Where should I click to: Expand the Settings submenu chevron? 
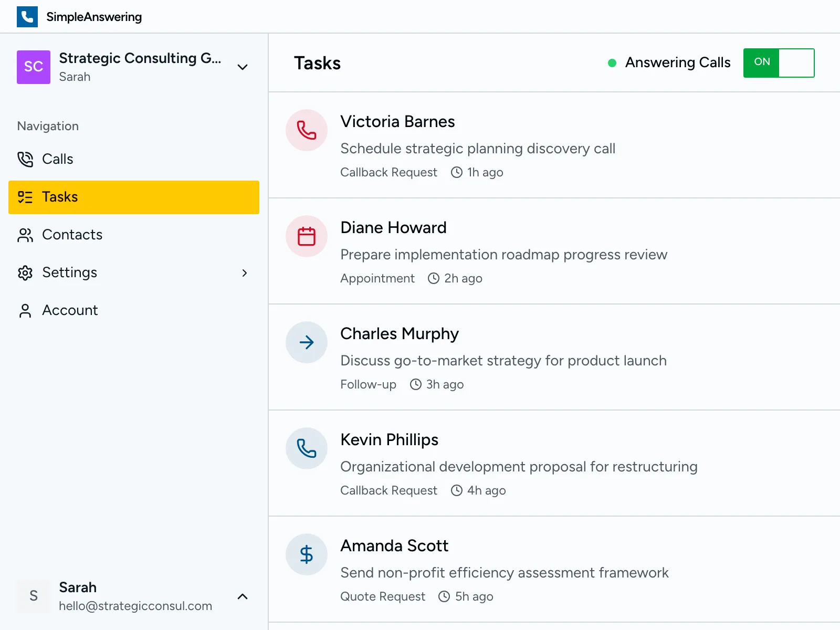[x=244, y=273]
